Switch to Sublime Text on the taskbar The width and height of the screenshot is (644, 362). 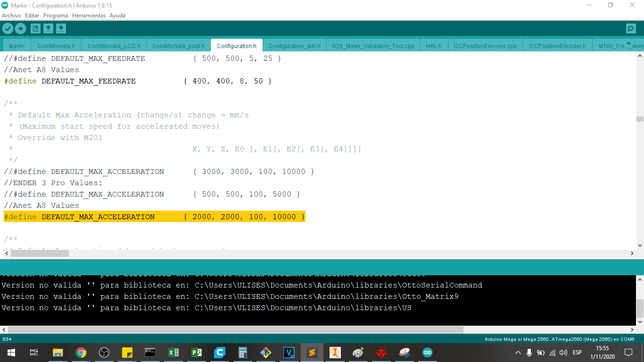[312, 353]
